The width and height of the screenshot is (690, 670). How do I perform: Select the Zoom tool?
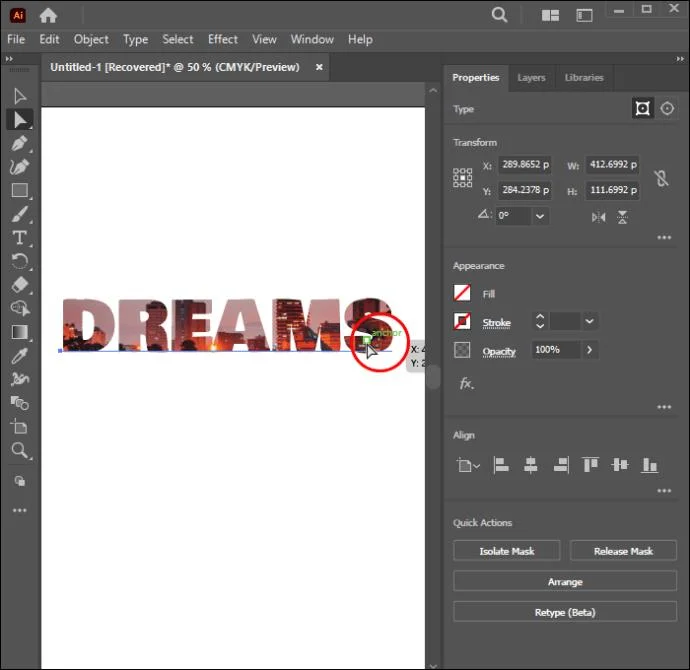coord(19,450)
